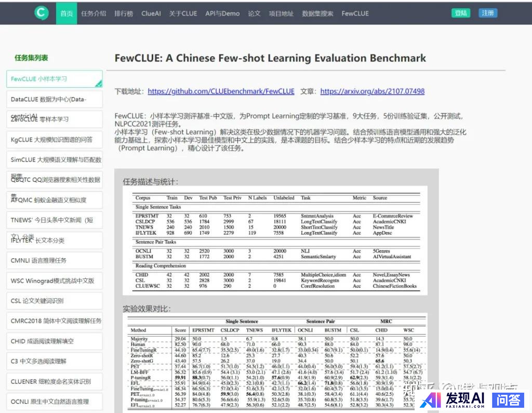
Task: Select OCNLI 原生中文自然语言推理 item
Action: (x=54, y=402)
